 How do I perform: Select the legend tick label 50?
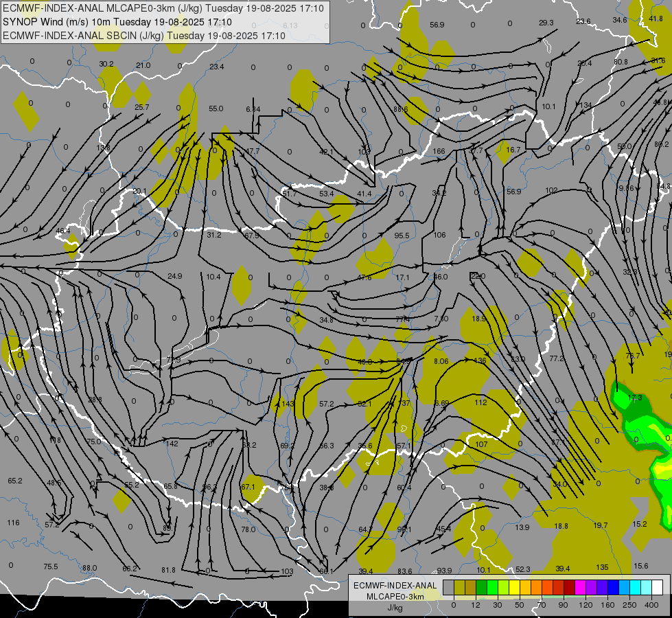520,605
